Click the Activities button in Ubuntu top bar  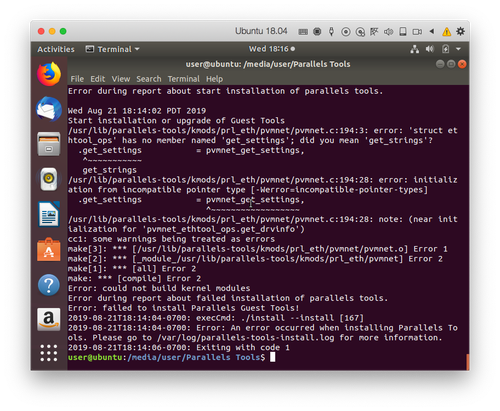tap(56, 49)
